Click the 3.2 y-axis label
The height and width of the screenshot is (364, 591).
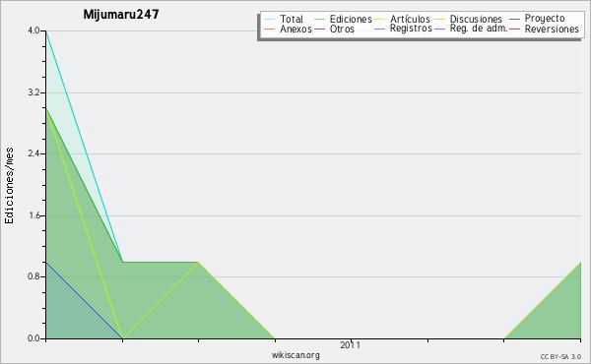click(33, 92)
